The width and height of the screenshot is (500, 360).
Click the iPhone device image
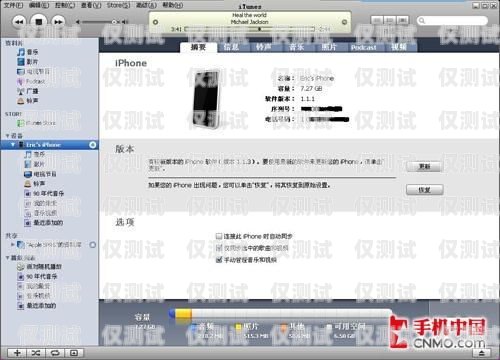click(x=207, y=98)
